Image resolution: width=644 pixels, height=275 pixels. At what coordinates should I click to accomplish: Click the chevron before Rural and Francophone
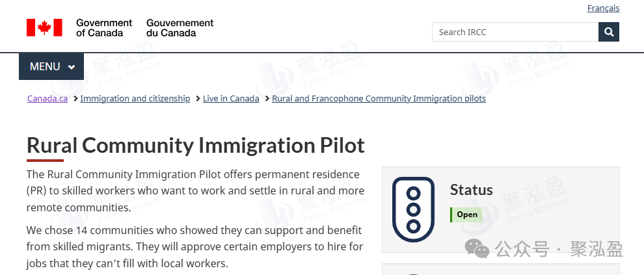point(267,99)
